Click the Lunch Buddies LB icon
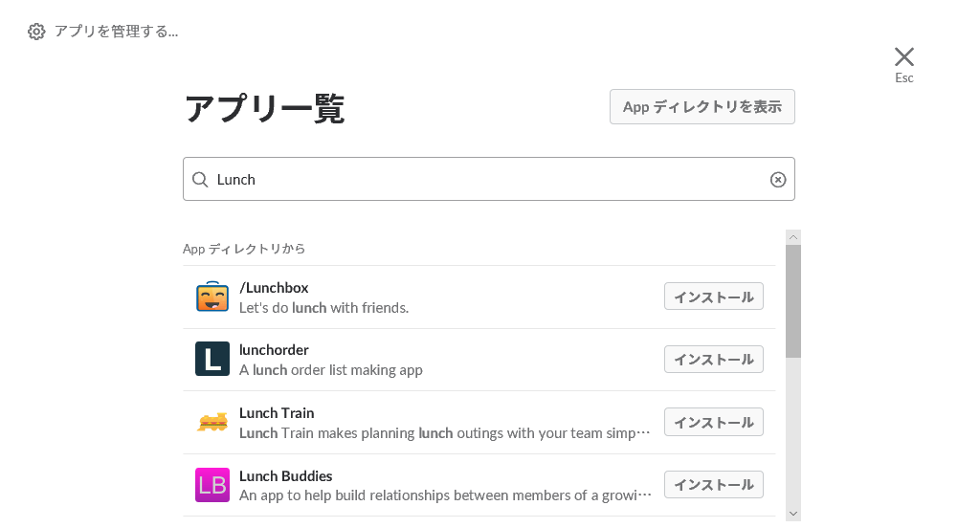 click(x=212, y=485)
